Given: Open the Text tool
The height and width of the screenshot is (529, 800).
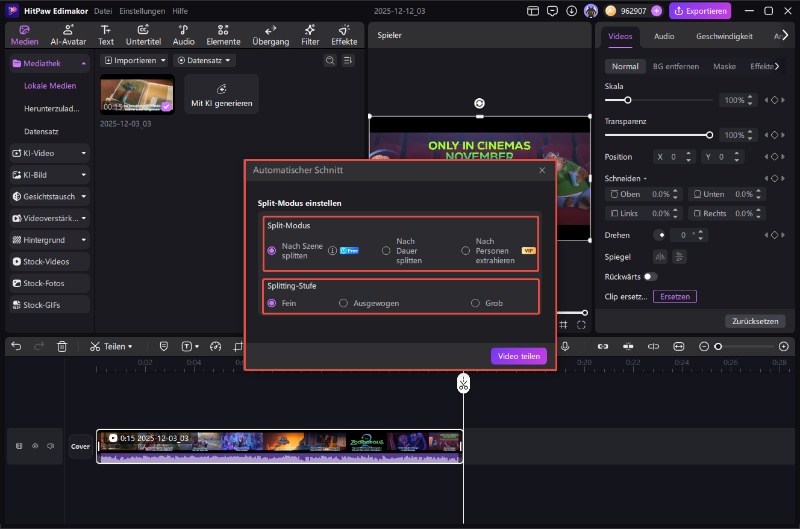Looking at the screenshot, I should coord(106,35).
